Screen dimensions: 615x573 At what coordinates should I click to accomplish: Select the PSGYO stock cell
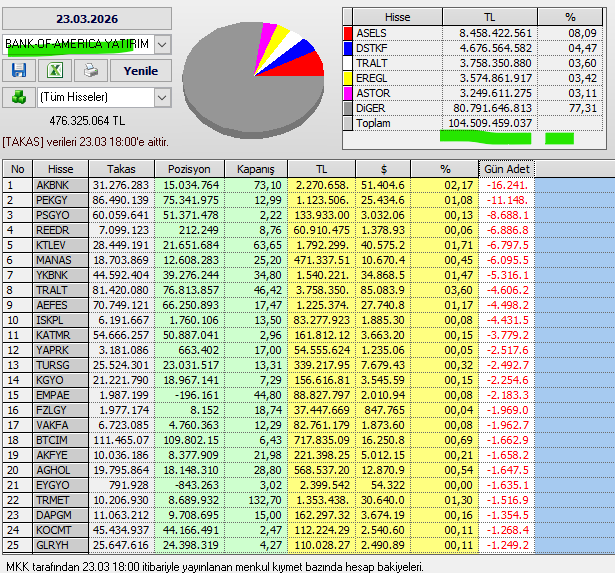[x=61, y=215]
